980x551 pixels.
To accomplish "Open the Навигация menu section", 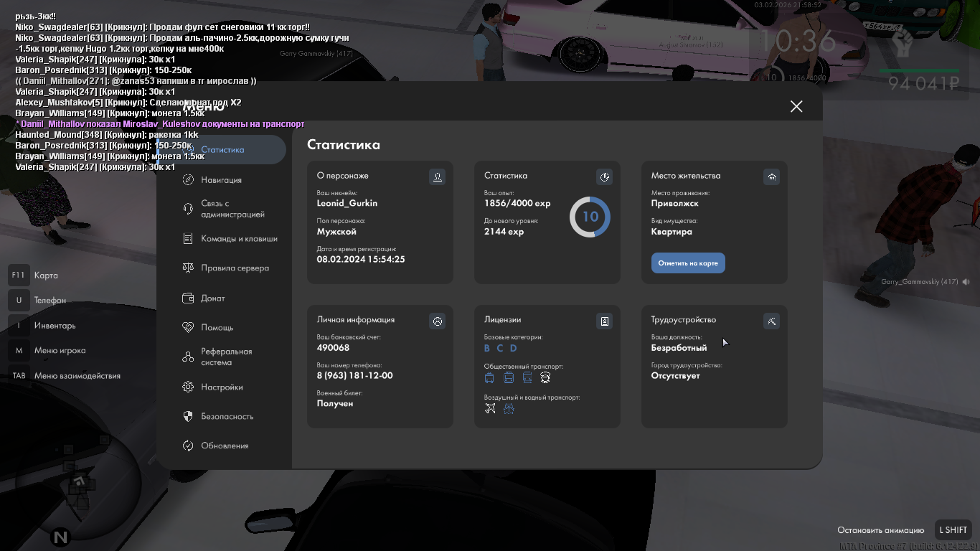I will point(221,180).
